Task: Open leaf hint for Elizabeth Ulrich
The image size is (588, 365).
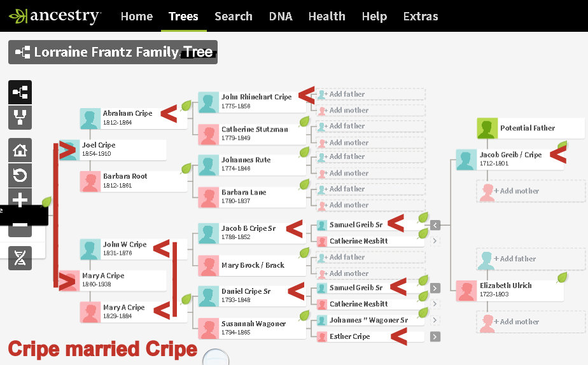Action: (562, 277)
